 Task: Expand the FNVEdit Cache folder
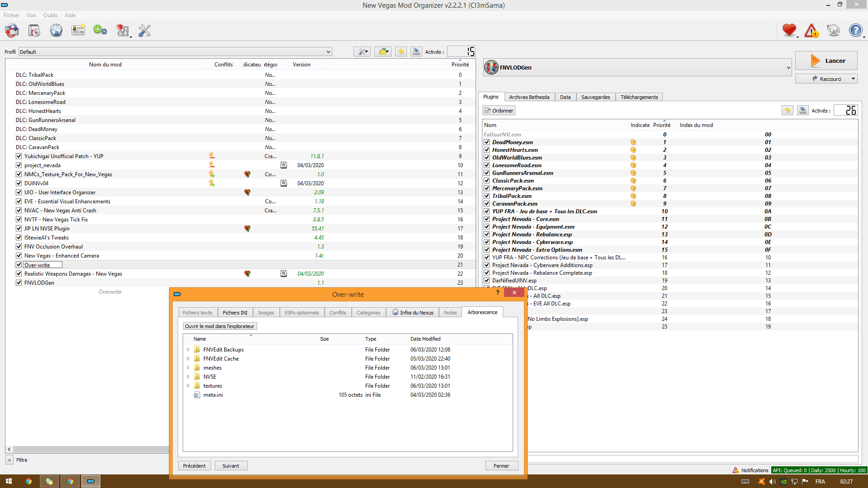[x=188, y=358]
